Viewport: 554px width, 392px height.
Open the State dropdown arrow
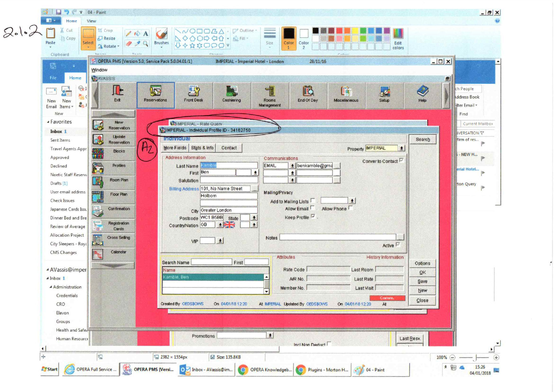coord(254,218)
